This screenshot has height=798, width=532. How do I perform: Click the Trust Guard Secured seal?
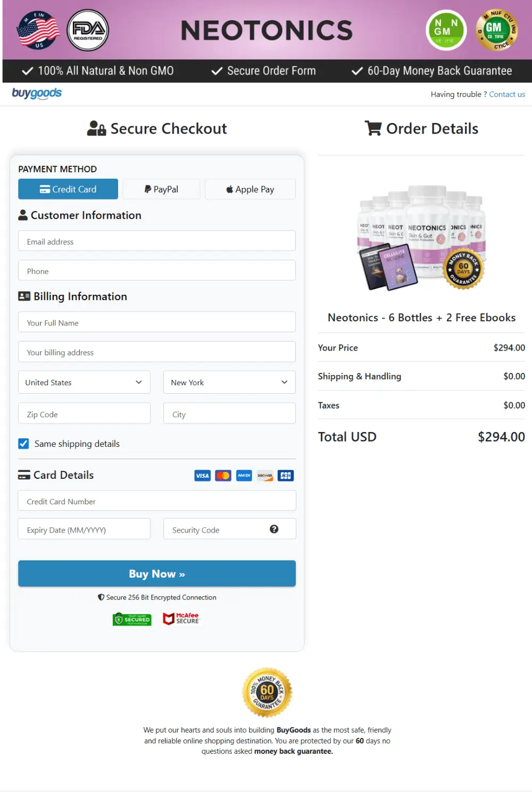131,618
